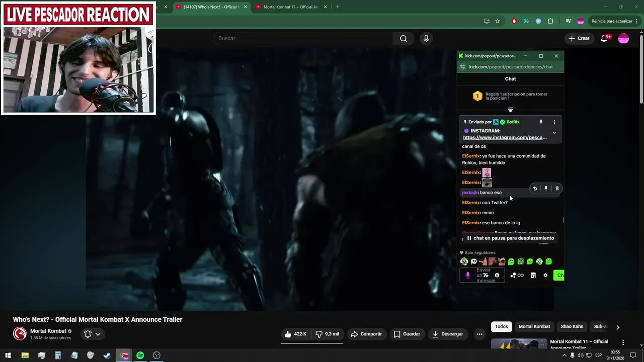Select the Shao Kahn filter chip
Image resolution: width=644 pixels, height=362 pixels.
572,327
